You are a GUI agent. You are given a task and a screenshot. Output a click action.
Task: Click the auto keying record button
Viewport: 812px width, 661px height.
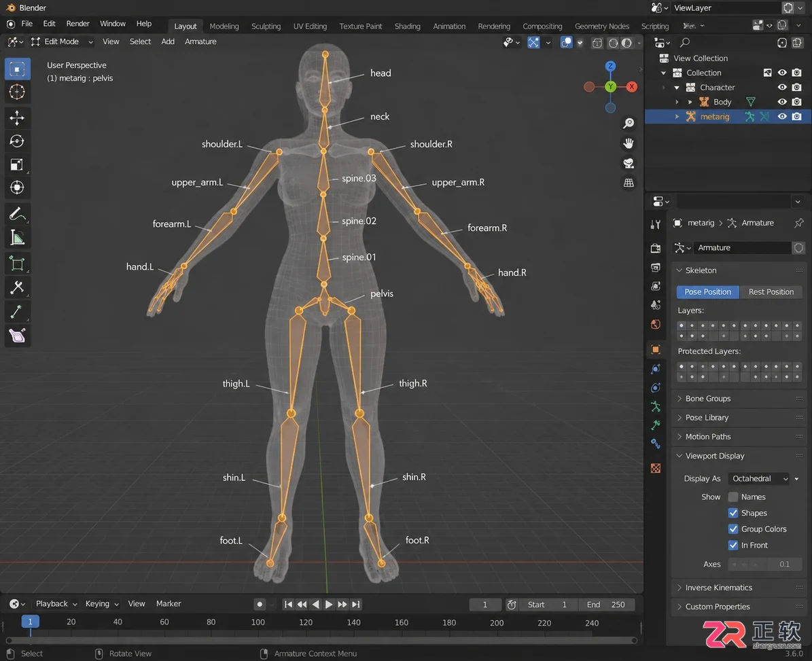point(260,604)
